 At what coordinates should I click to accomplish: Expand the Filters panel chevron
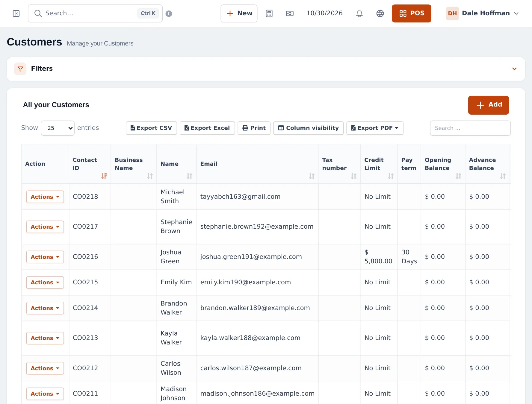point(514,69)
